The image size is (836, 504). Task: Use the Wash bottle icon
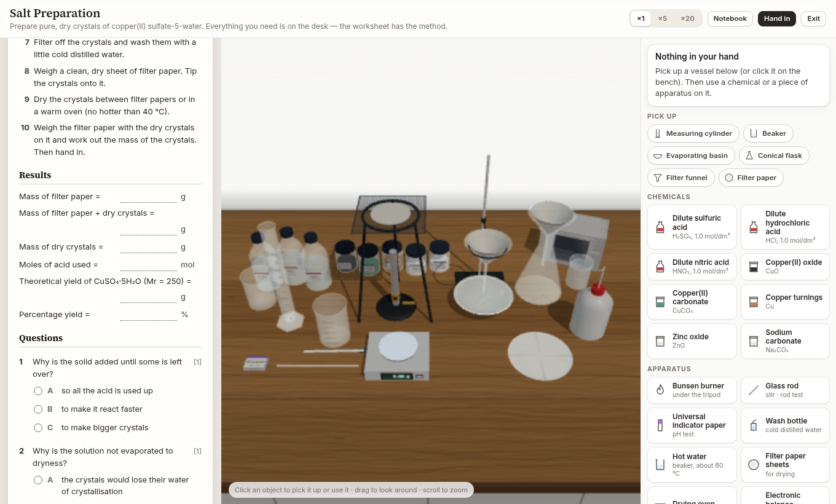pos(754,425)
